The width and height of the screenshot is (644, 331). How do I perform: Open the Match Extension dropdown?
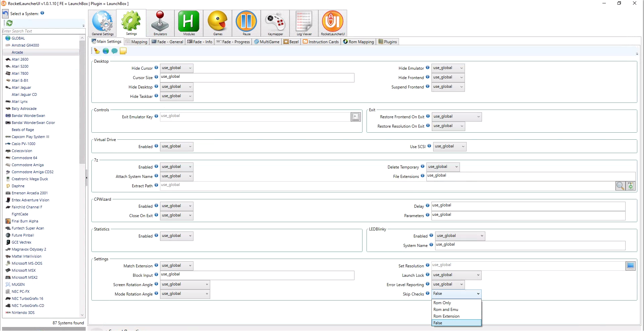coord(177,266)
